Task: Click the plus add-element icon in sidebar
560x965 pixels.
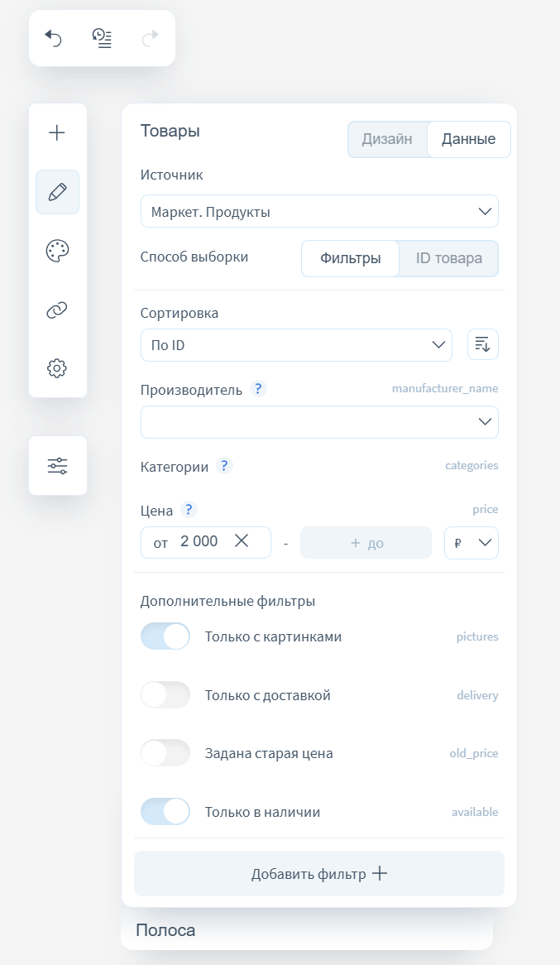Action: click(x=57, y=132)
